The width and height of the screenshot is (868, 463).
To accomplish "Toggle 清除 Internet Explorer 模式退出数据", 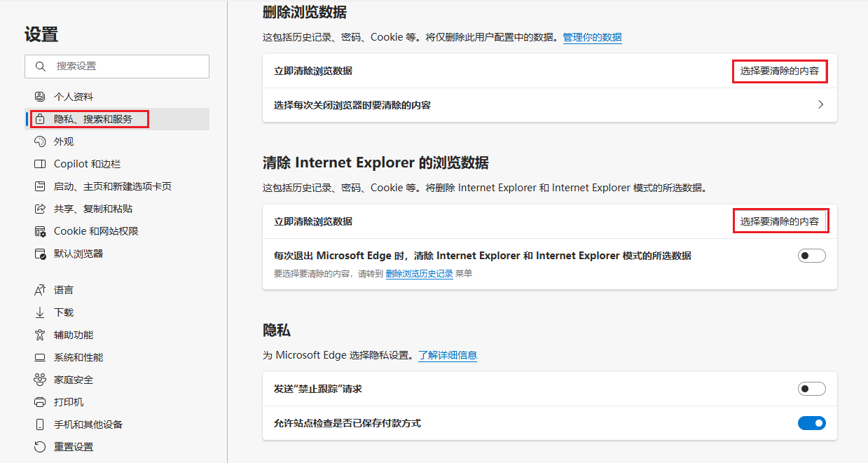I will click(811, 255).
